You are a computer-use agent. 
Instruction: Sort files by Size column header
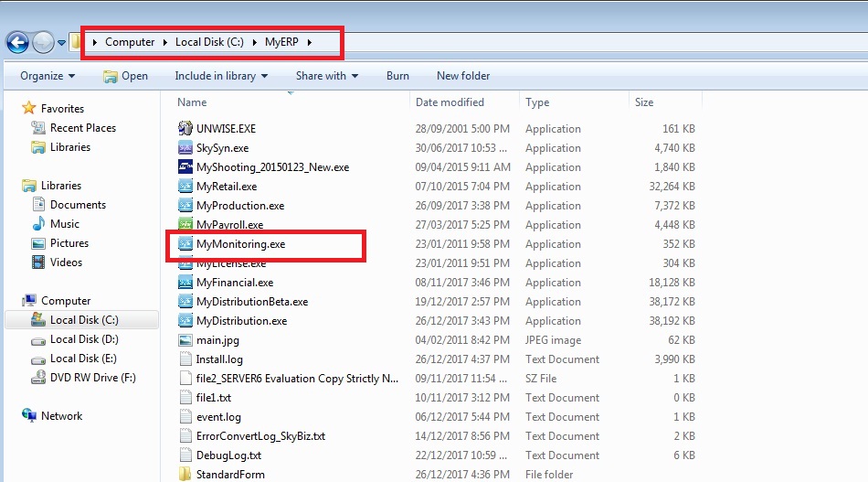[x=644, y=102]
